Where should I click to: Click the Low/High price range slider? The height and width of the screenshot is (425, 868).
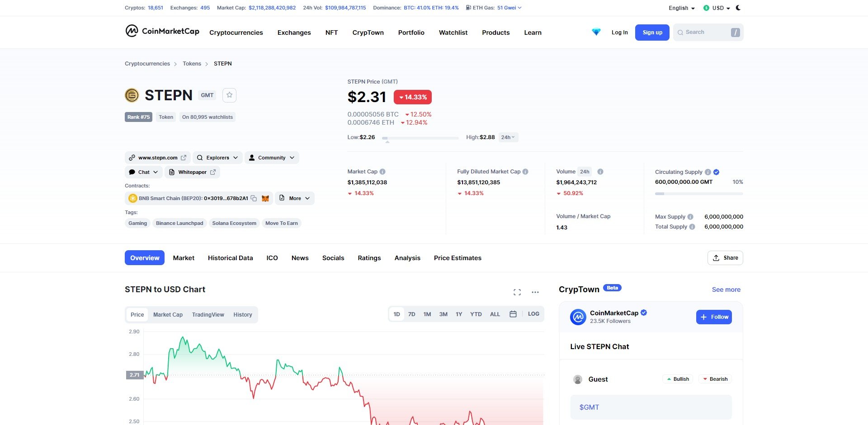[x=420, y=138]
